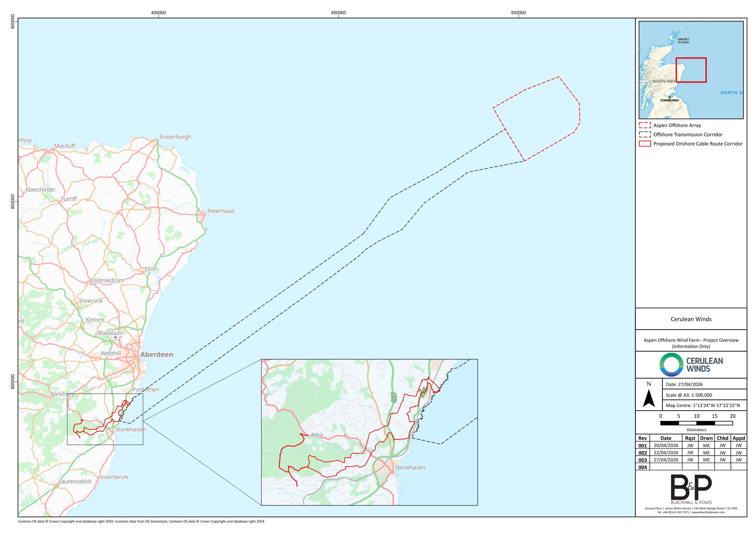The image size is (756, 535).
Task: Click the Peterhead town label
Action: click(x=221, y=211)
